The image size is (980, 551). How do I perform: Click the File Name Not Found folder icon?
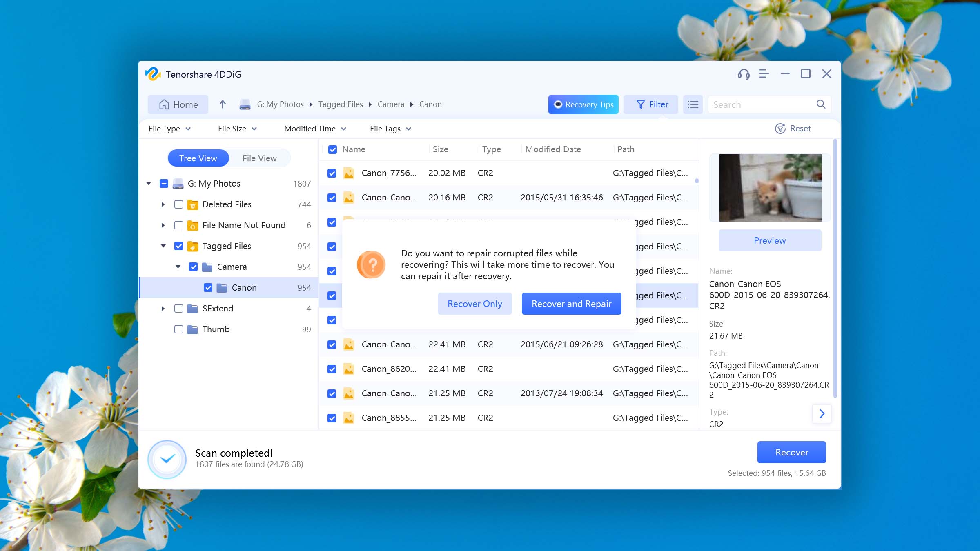click(193, 225)
